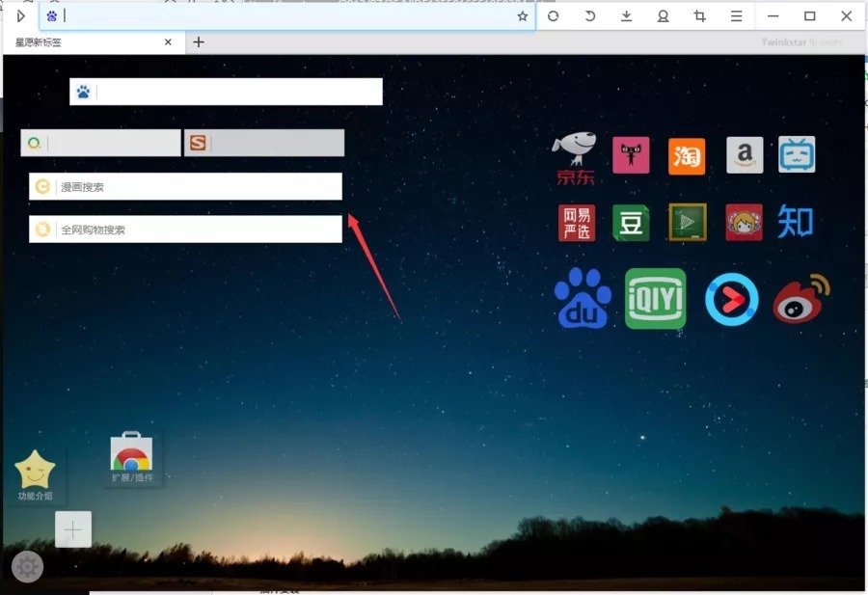Open the Weibo eye logo shortcut
The height and width of the screenshot is (595, 868).
click(x=801, y=299)
